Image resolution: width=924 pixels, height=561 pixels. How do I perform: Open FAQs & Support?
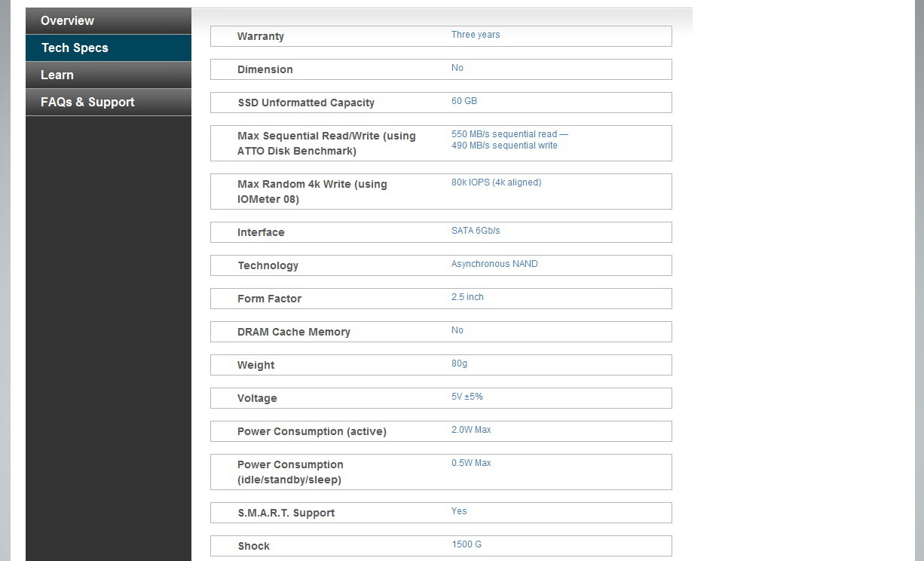click(x=109, y=102)
